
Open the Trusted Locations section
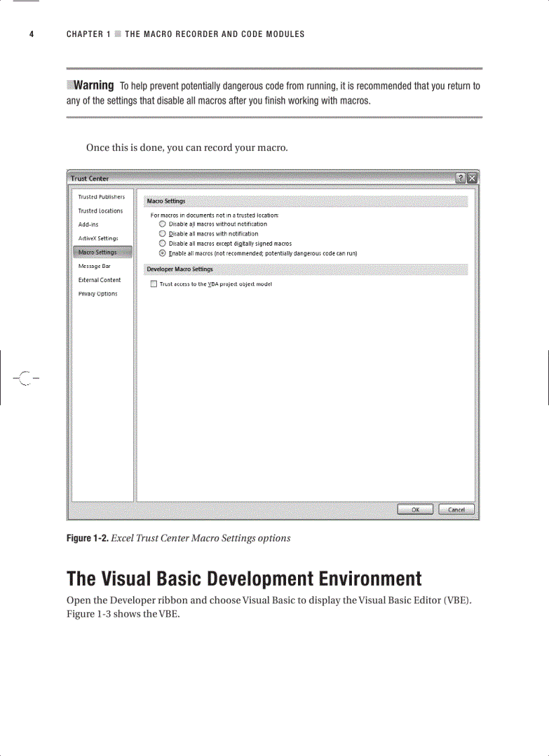(x=100, y=211)
